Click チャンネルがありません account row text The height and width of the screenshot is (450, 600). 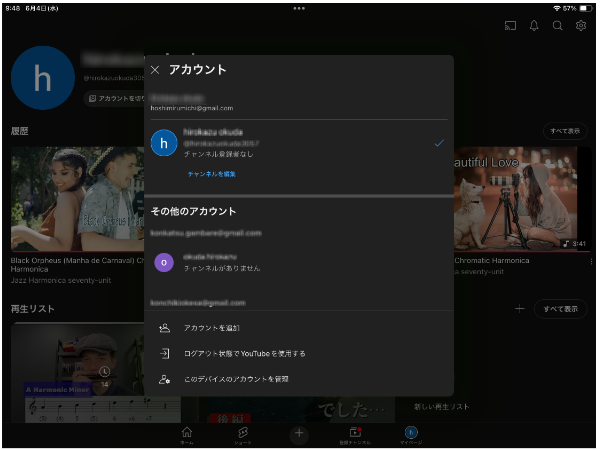pos(222,268)
